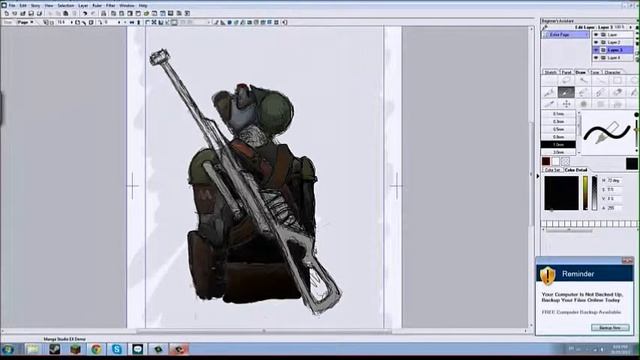
Task: Choose 0.1mm brush size
Action: point(558,114)
